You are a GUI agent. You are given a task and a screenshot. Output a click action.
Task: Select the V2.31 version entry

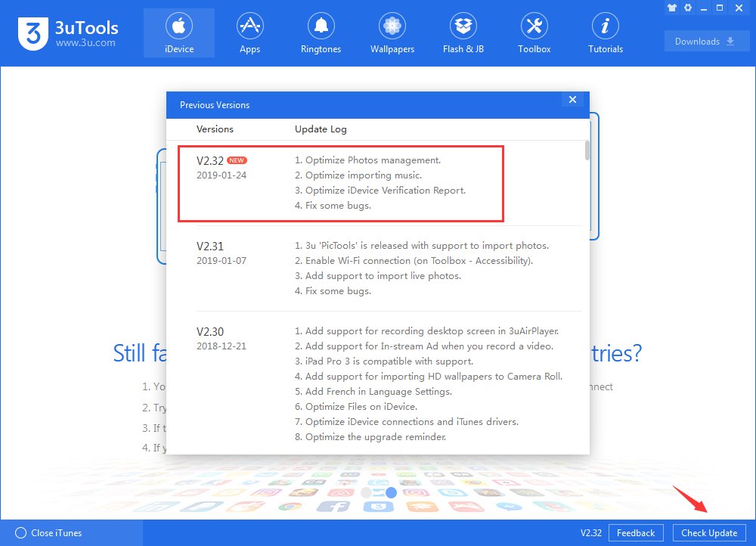click(210, 247)
